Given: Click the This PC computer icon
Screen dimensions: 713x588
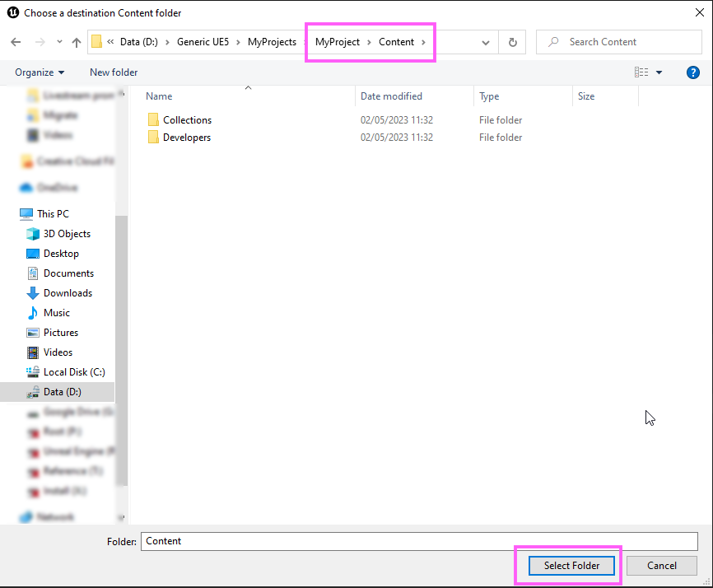Looking at the screenshot, I should coord(26,214).
